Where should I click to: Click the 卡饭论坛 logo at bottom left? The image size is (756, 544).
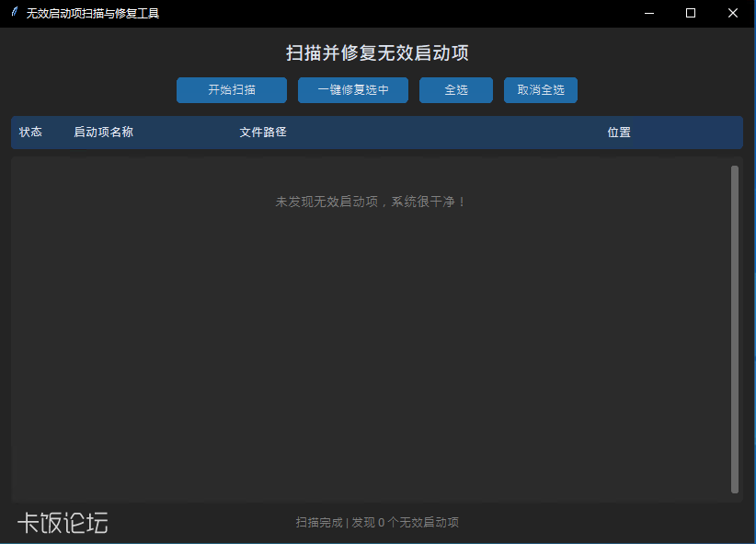[63, 523]
